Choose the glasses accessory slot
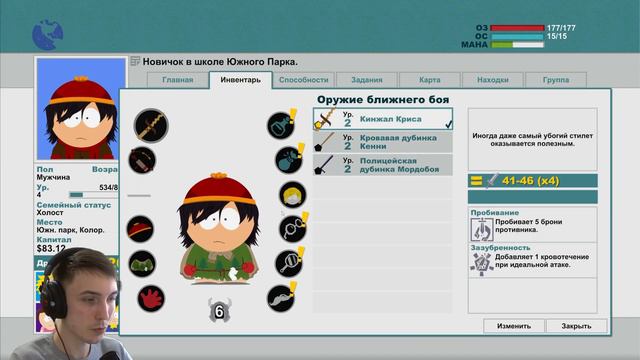640x360 pixels. coord(293,229)
